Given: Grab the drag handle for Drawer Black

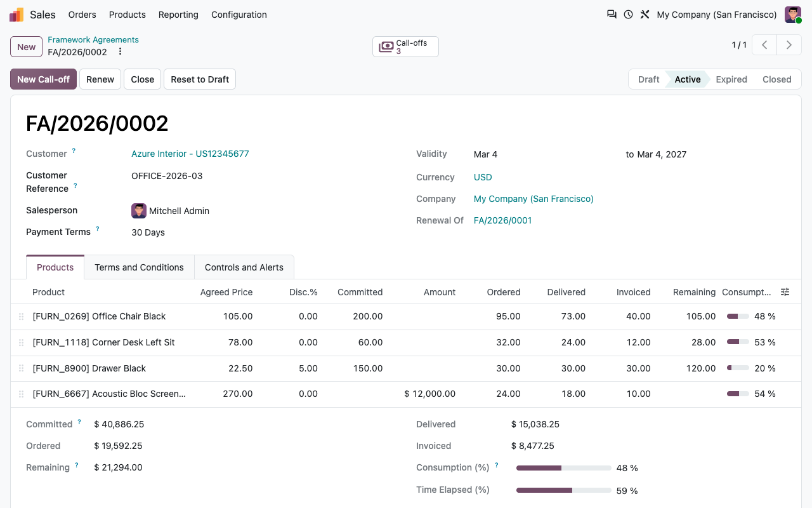Looking at the screenshot, I should [x=21, y=368].
